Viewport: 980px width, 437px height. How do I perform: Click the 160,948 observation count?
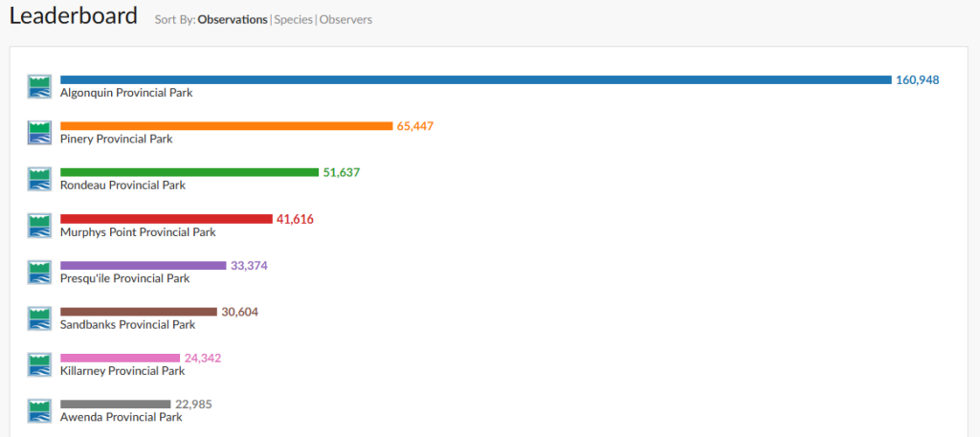tap(918, 80)
